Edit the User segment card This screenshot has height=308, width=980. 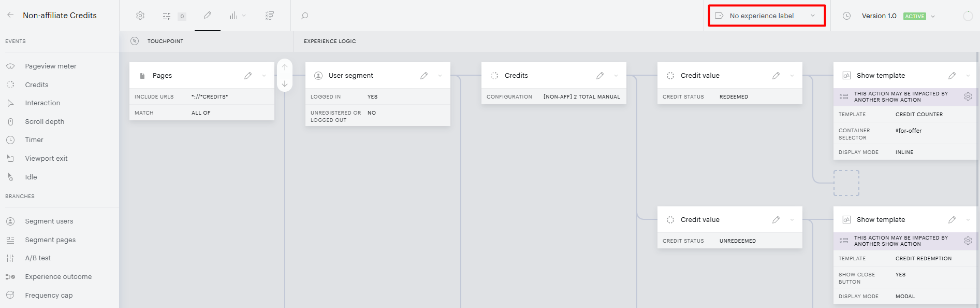click(x=424, y=76)
